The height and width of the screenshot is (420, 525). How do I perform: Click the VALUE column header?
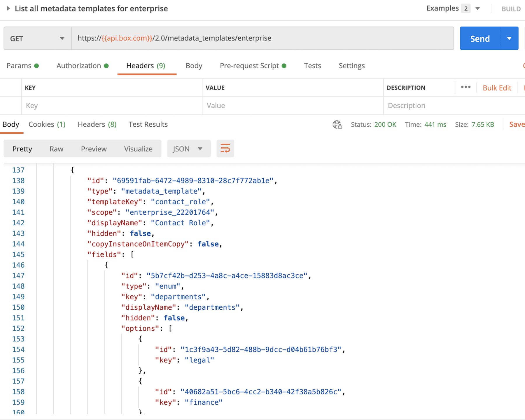pyautogui.click(x=215, y=88)
